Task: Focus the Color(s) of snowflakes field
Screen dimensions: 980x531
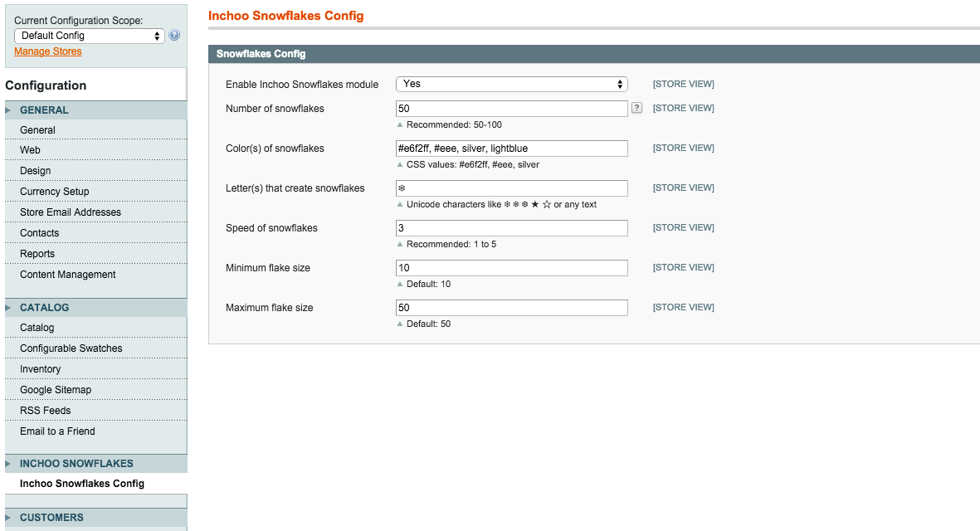Action: 511,149
